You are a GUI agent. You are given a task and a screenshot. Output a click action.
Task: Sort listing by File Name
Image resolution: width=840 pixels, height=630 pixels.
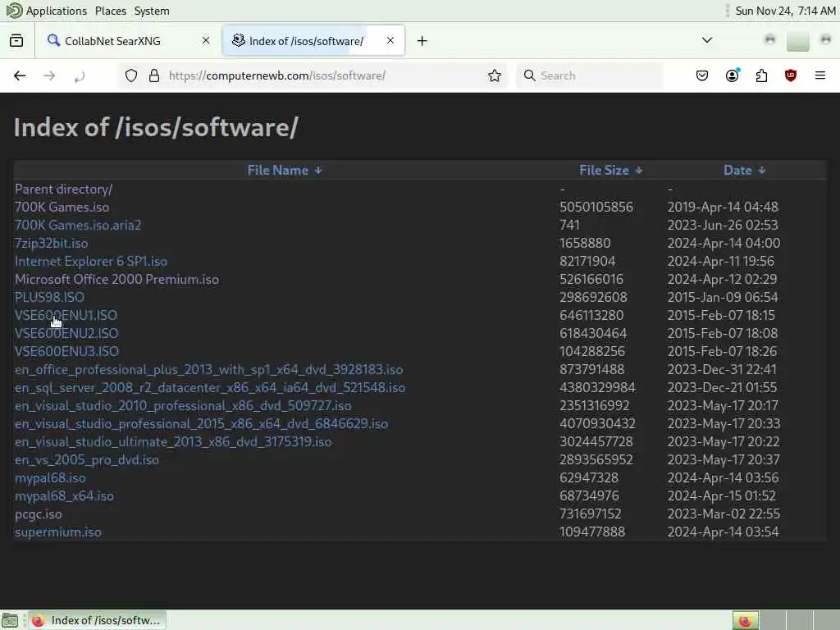pos(284,171)
